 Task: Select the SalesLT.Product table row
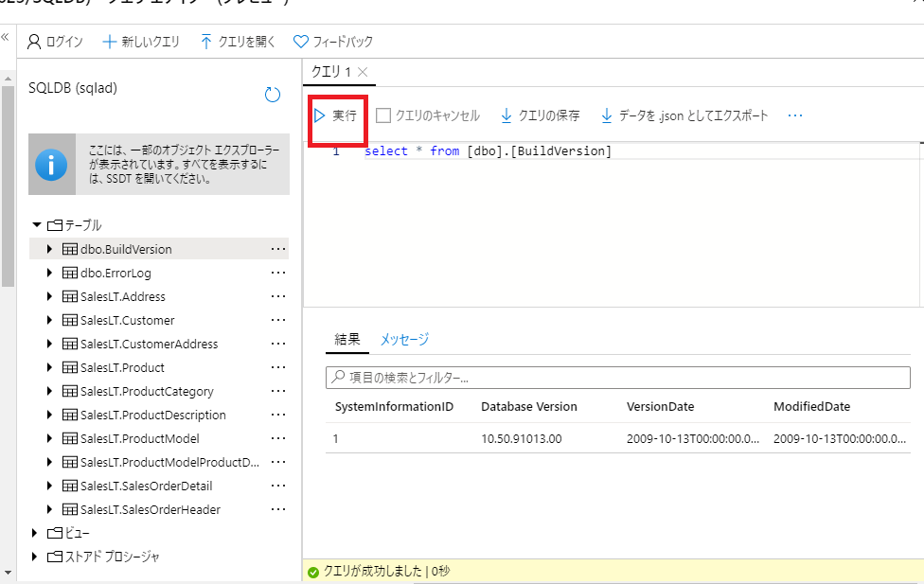click(159, 367)
